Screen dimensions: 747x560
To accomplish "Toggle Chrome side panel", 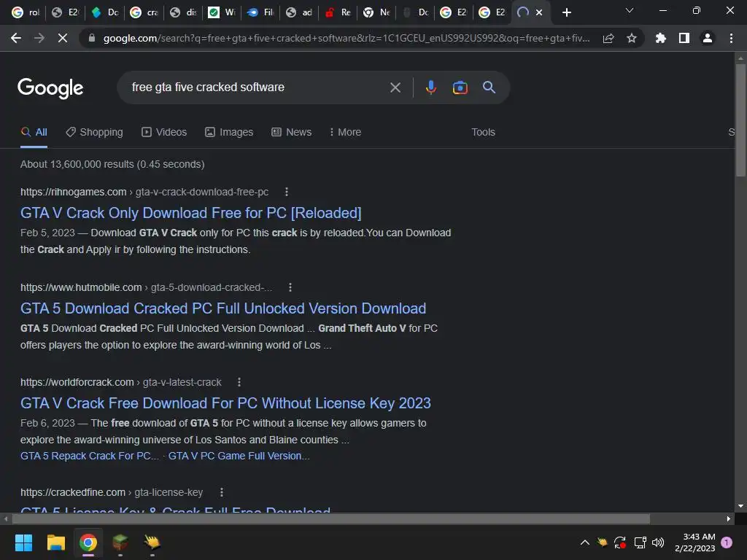I will [x=684, y=38].
